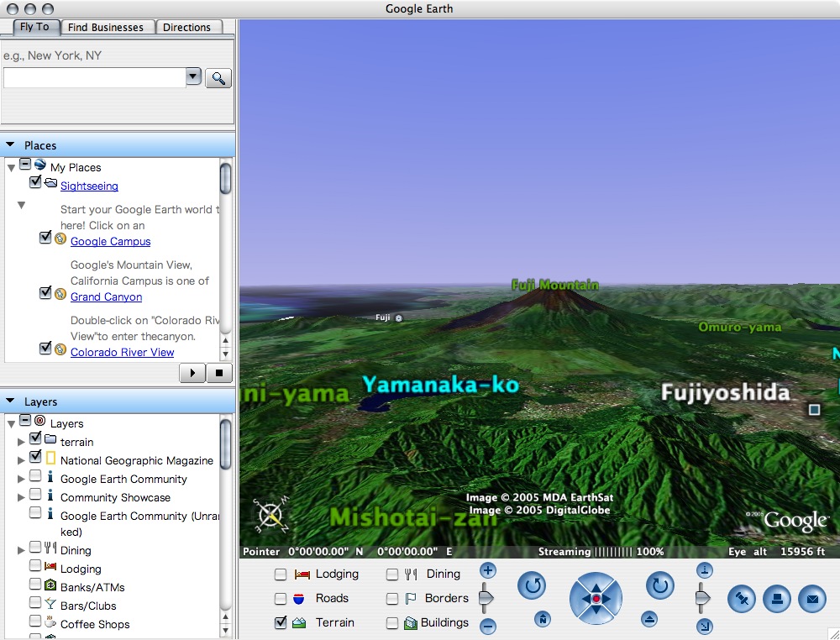
Task: Enable Dining checkbox in the bottom toolbar
Action: [x=392, y=574]
